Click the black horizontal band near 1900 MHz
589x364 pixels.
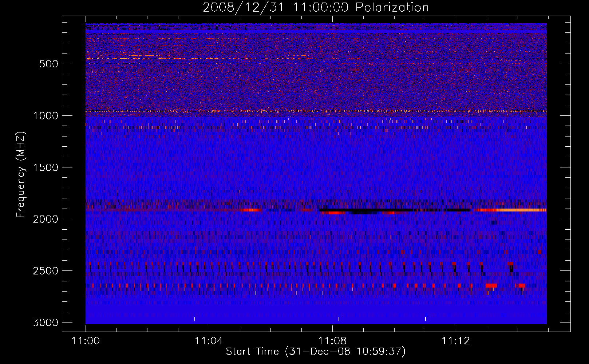coord(395,210)
